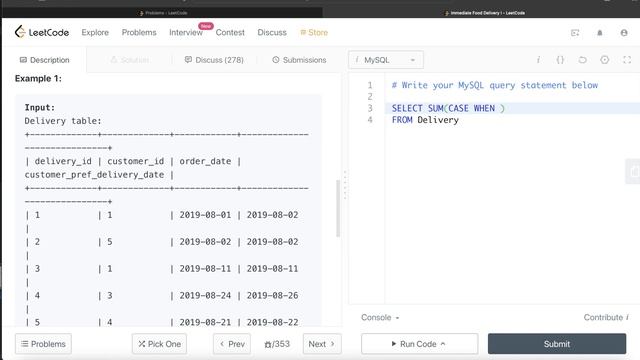640x360 pixels.
Task: Toggle fullscreen editor icon
Action: pyautogui.click(x=627, y=60)
